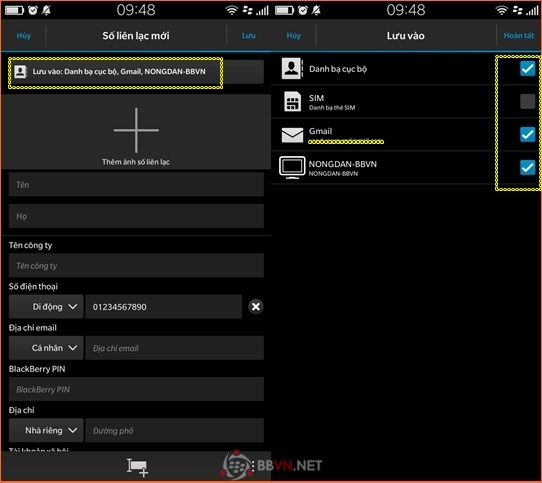This screenshot has width=542, height=483.
Task: Tap Lưu to save the new contact
Action: (x=249, y=36)
